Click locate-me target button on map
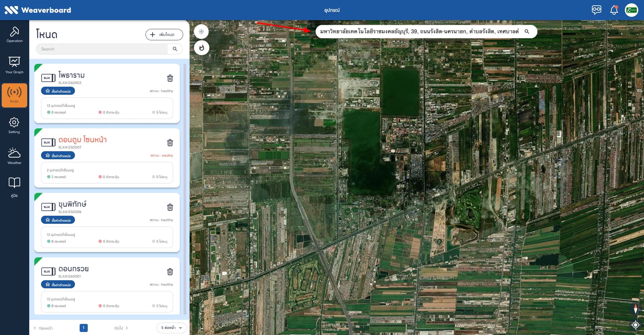The height and width of the screenshot is (335, 644). tap(635, 325)
